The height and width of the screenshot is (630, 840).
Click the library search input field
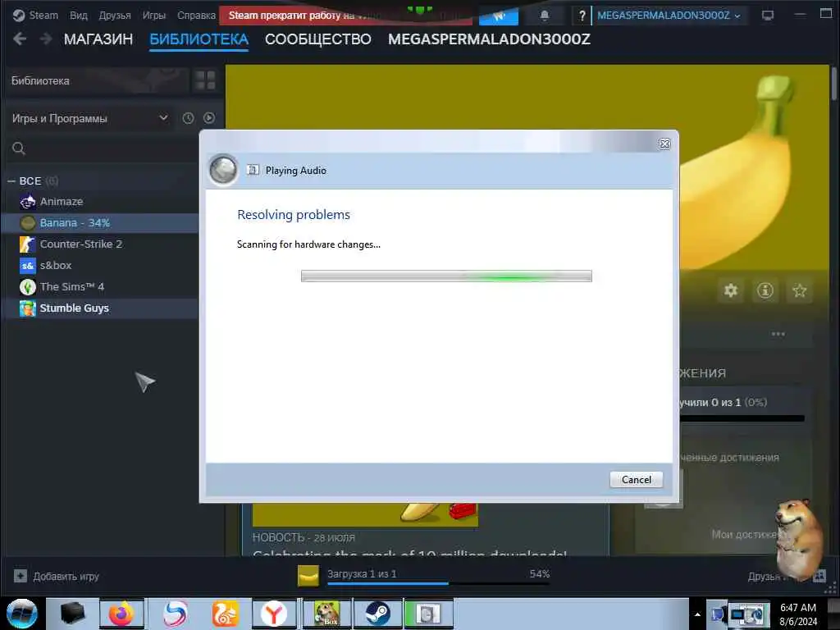click(110, 148)
